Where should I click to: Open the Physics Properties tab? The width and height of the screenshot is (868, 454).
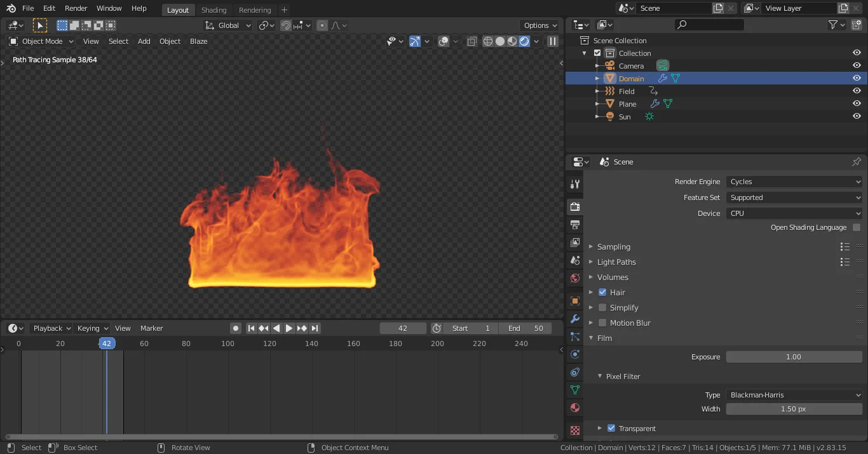(574, 354)
